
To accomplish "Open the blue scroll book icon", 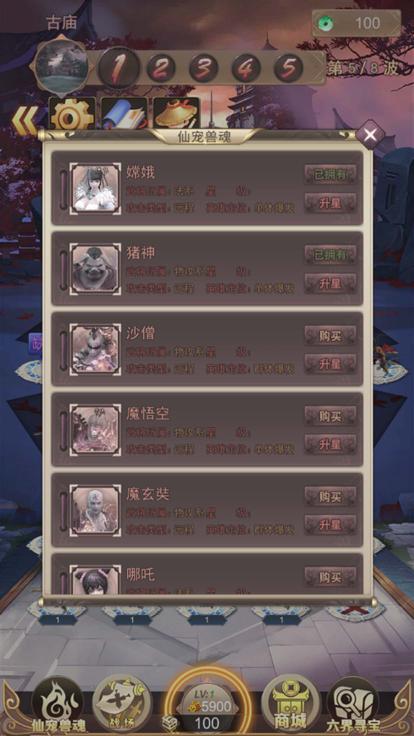I will 124,115.
